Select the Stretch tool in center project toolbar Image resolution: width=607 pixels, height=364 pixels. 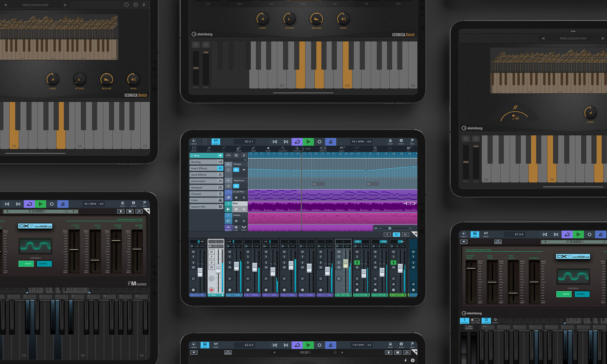point(323,149)
